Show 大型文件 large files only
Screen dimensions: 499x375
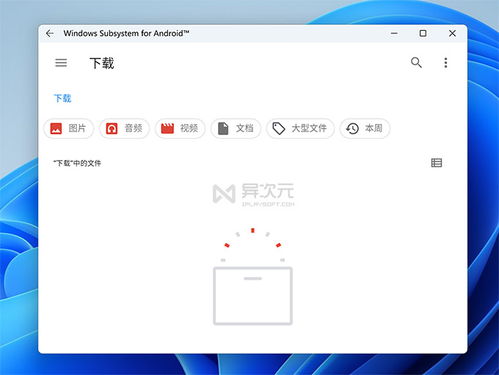300,128
